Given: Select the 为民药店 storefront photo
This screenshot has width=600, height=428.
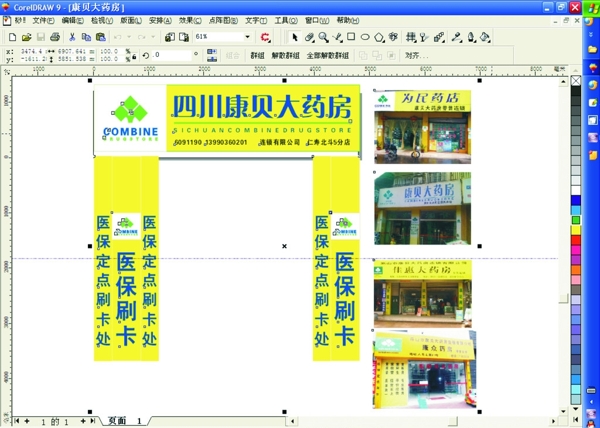Looking at the screenshot, I should pyautogui.click(x=422, y=127).
